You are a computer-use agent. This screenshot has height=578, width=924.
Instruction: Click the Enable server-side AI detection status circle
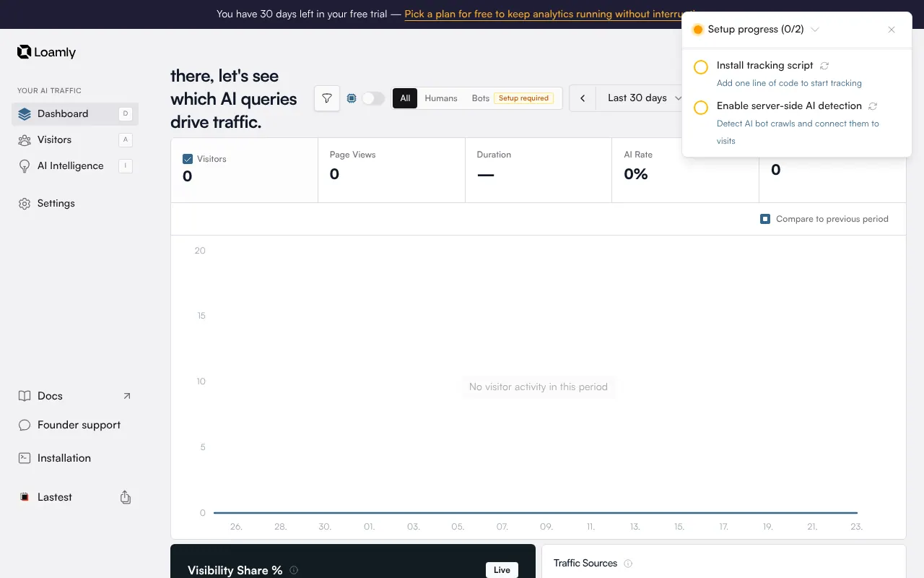[x=700, y=108]
